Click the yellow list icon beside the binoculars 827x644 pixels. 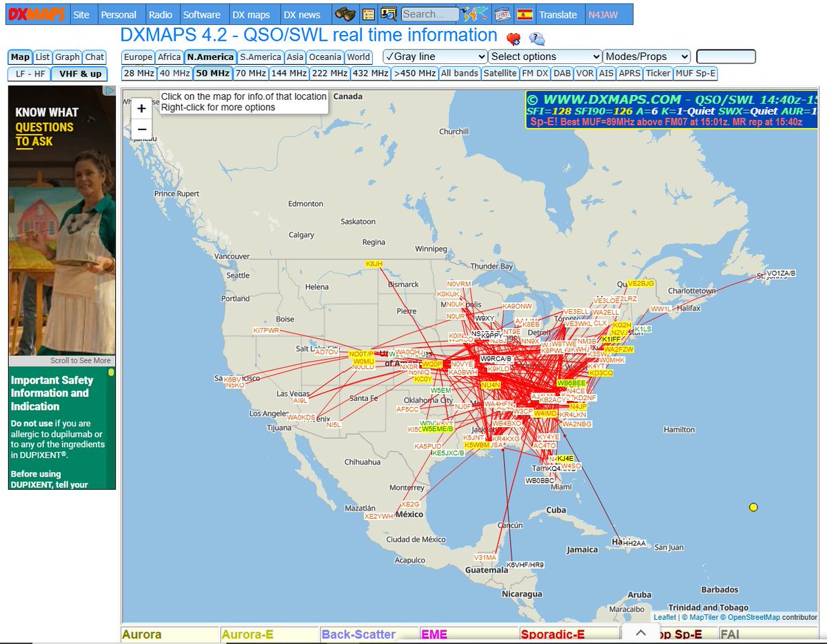369,14
